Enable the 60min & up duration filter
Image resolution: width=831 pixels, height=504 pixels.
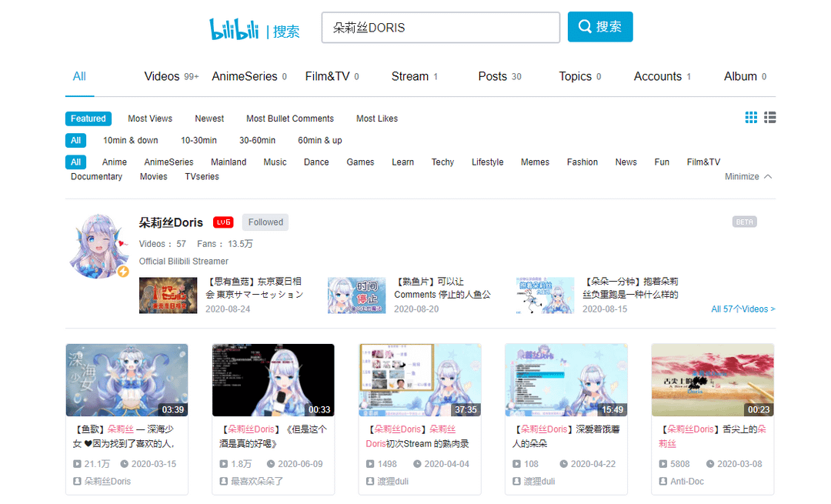pos(319,140)
